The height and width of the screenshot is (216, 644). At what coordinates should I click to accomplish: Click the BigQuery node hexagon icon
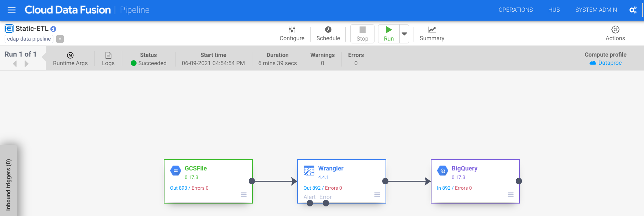tap(443, 171)
